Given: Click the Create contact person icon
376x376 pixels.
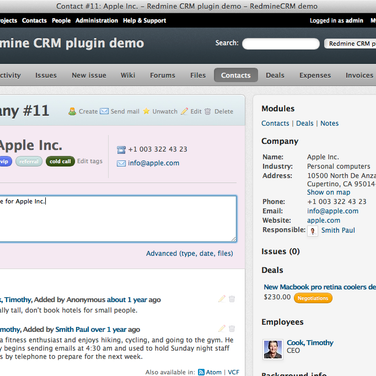Looking at the screenshot, I should (x=72, y=111).
